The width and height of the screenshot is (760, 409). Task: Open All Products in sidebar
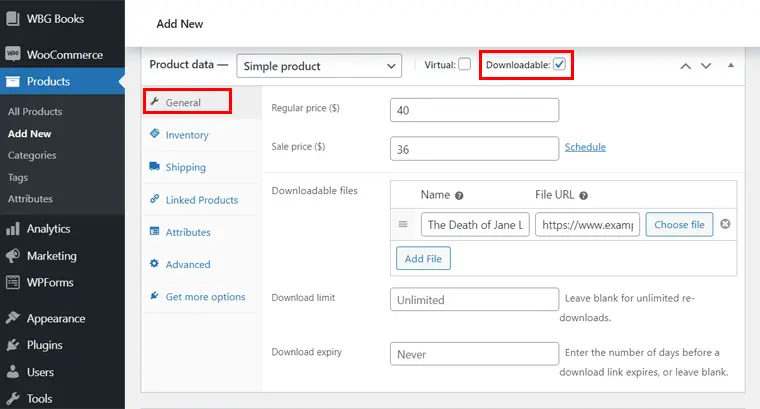(x=35, y=111)
